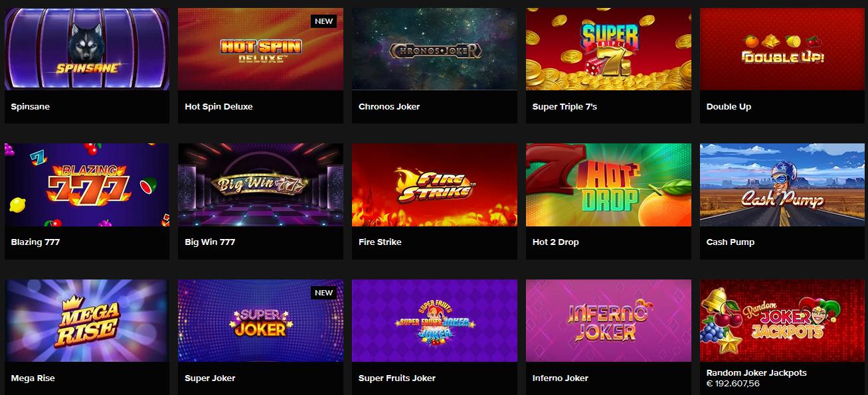Launch the Super Fruits Joker image

pos(434,321)
